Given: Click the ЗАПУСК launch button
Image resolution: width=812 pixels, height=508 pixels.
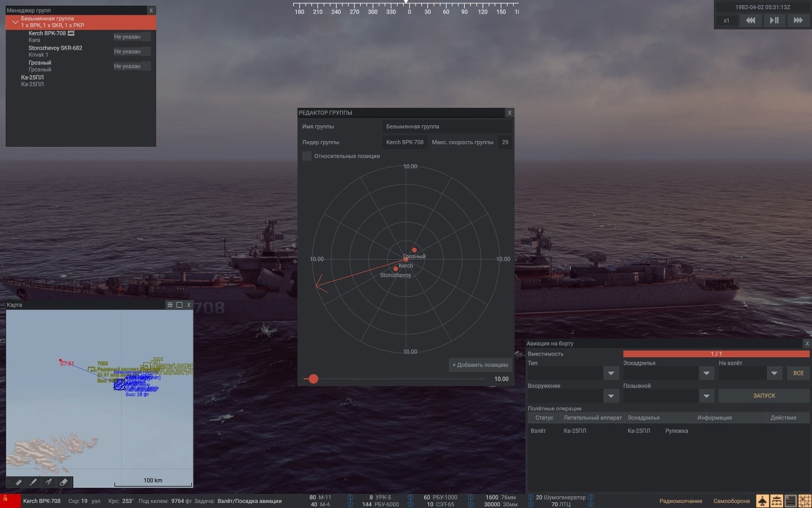Looking at the screenshot, I should (x=764, y=396).
